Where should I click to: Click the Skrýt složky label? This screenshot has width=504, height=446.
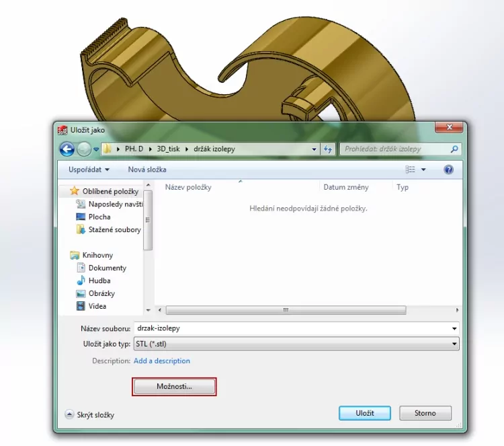pyautogui.click(x=95, y=415)
